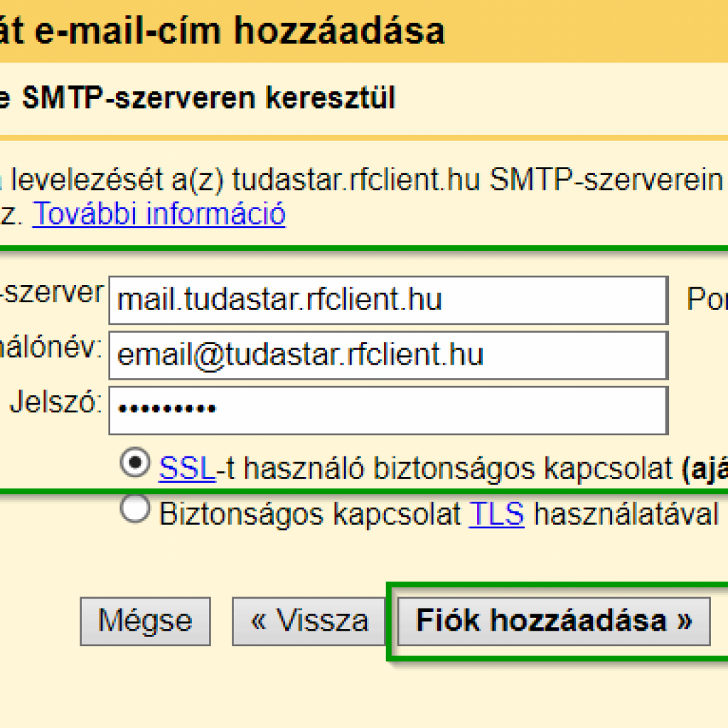
Task: Cancel the wizard with the Mégse button
Action: [145, 620]
